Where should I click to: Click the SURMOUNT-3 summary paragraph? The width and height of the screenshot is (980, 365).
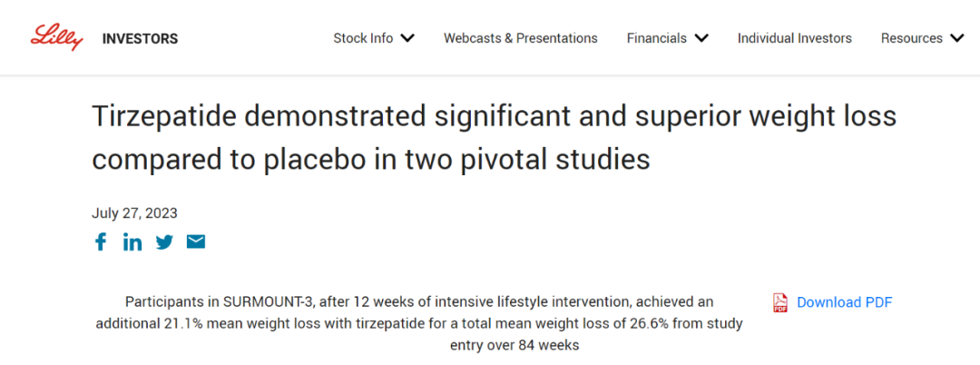click(418, 323)
